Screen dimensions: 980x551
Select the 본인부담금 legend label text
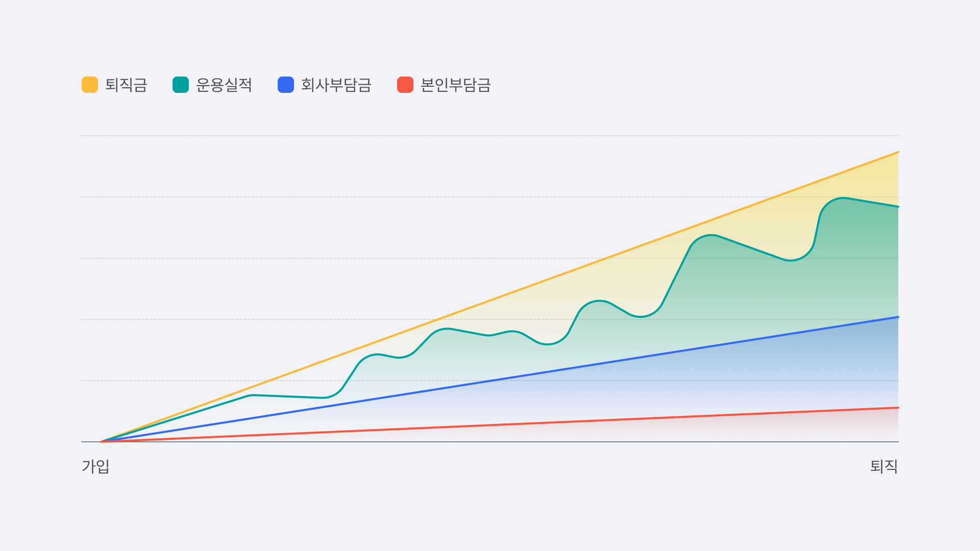tap(456, 85)
